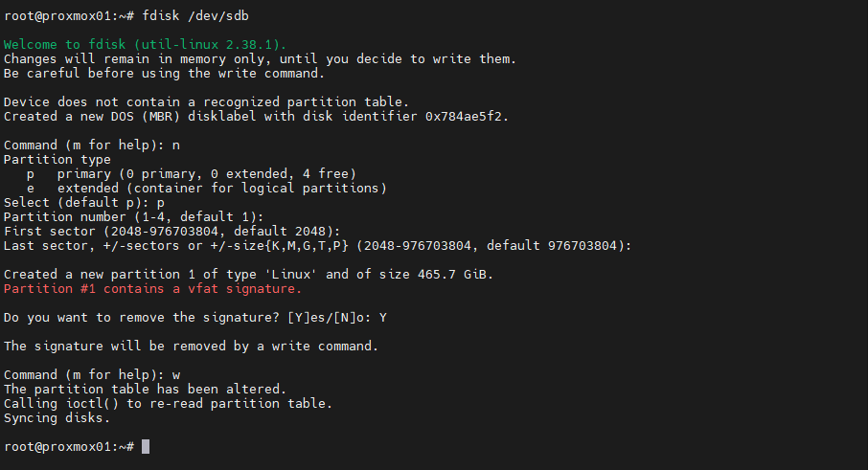Click the 'Syncing disks.' line
This screenshot has height=470, width=868.
coord(57,417)
